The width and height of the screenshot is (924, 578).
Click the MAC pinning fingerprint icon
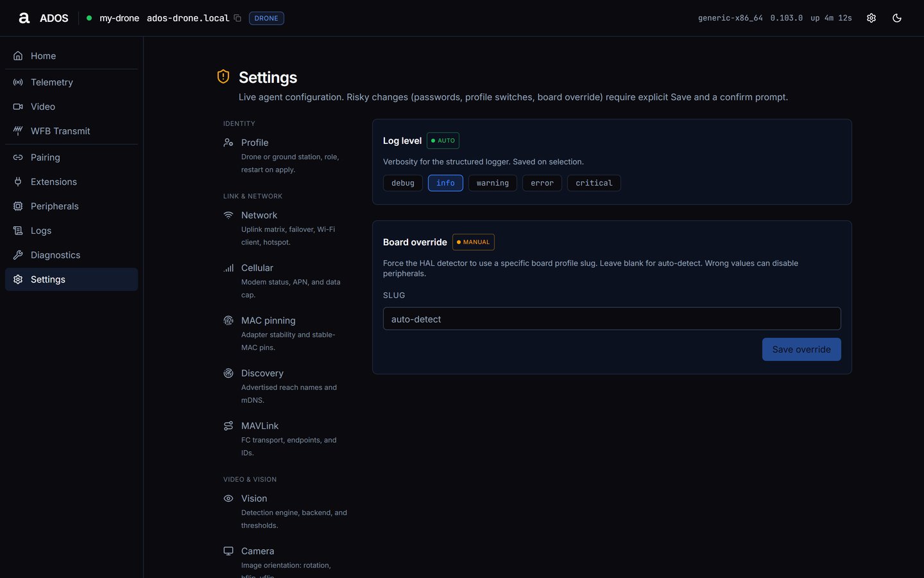(228, 320)
